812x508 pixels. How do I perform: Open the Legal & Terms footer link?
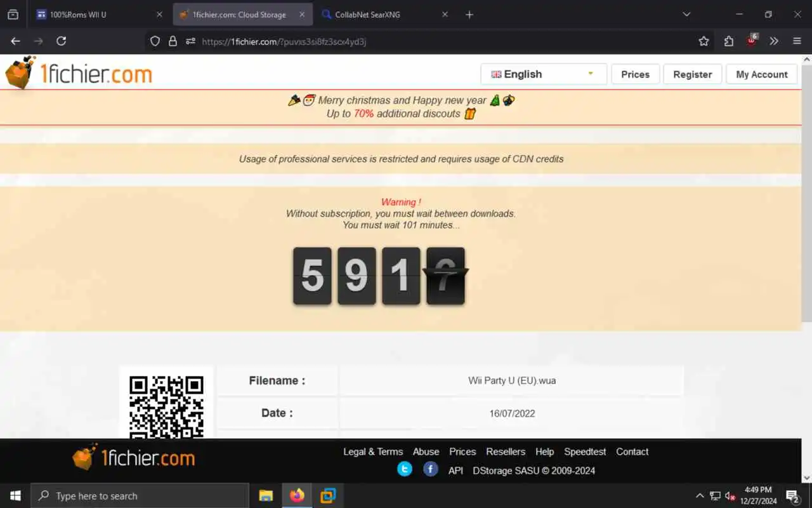373,452
